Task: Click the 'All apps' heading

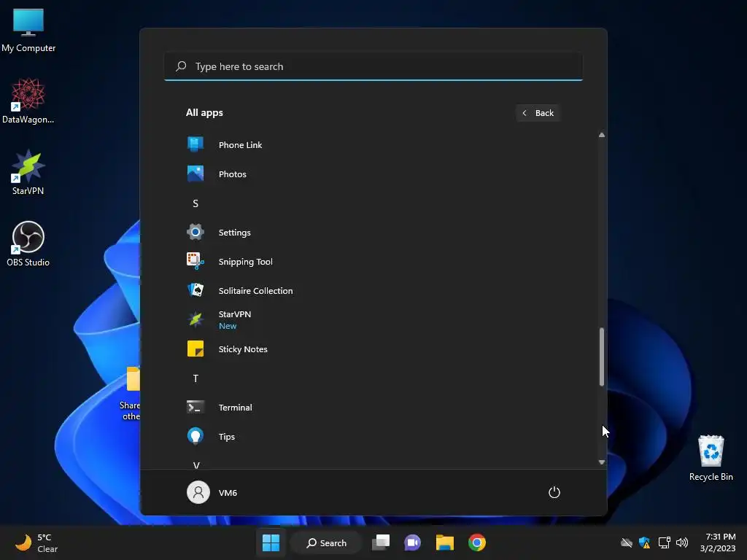Action: click(x=204, y=112)
